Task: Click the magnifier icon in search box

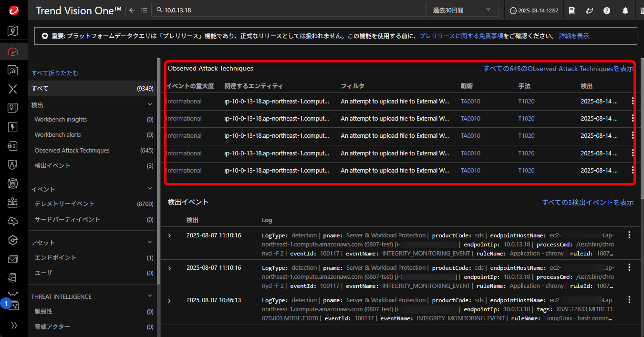Action: [158, 10]
